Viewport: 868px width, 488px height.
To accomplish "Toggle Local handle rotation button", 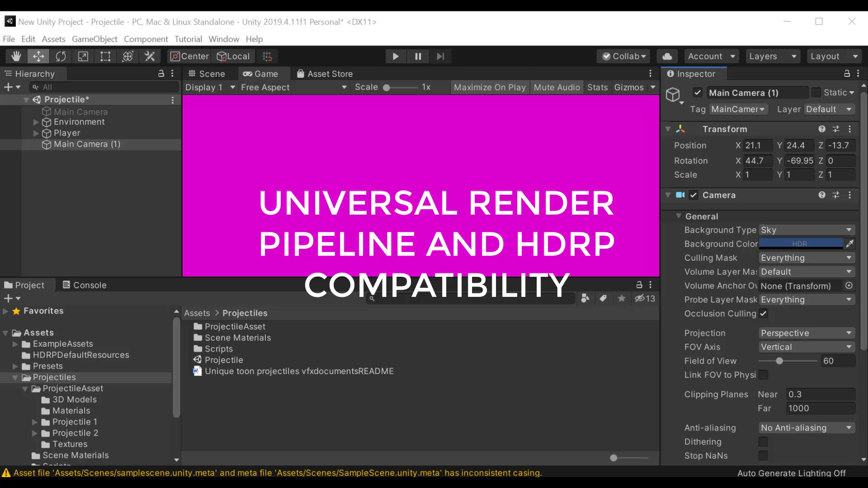I will [233, 56].
